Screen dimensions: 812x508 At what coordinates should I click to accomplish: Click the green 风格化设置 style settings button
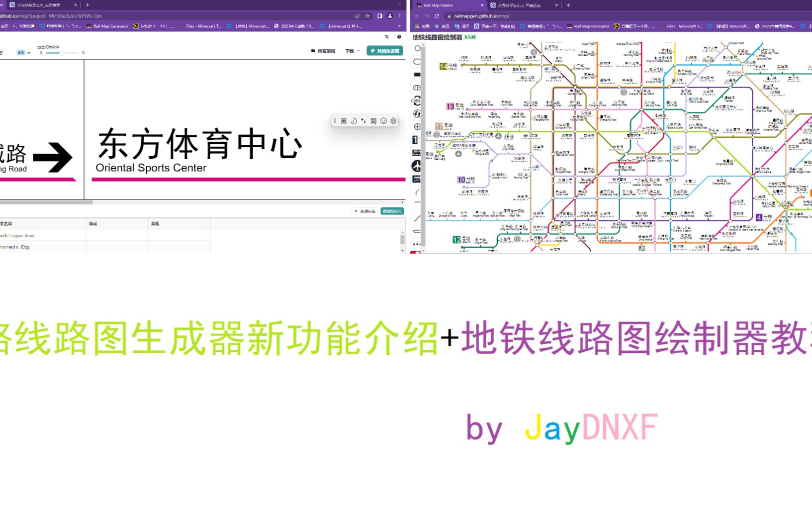click(x=385, y=51)
